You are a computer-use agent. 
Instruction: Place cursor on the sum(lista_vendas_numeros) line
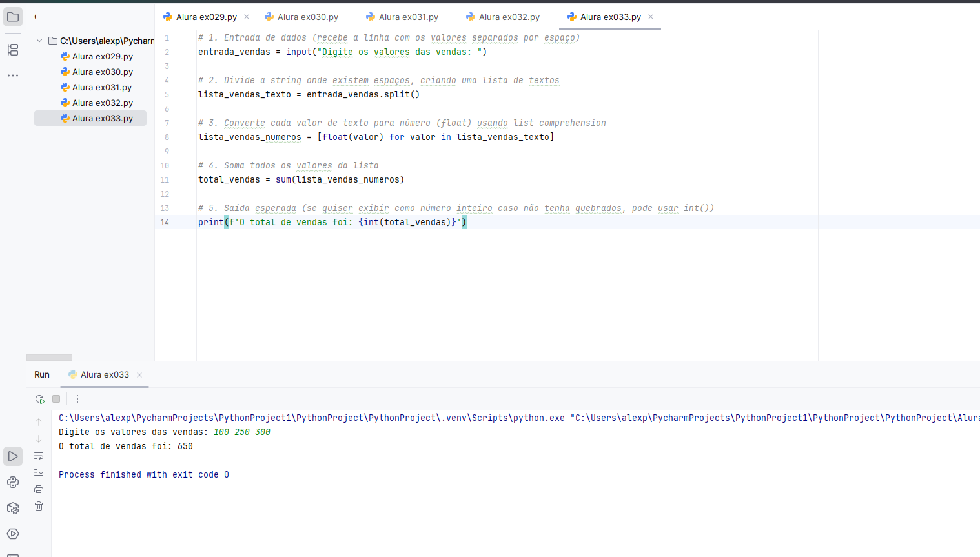click(301, 179)
